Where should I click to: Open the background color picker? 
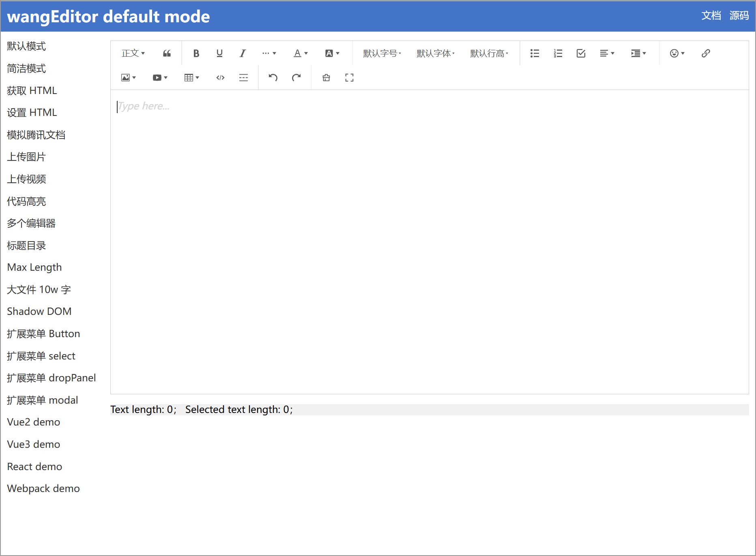332,53
